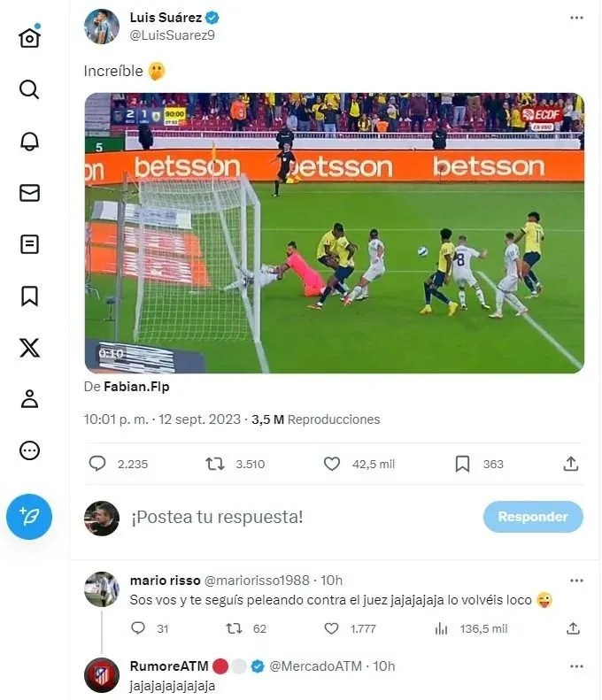
Task: Open the Search magnifier in sidebar
Action: coord(29,89)
